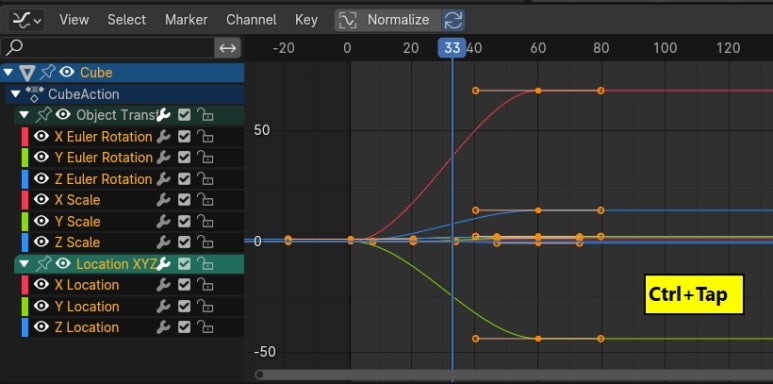Click the wrench icon for X Scale
The image size is (773, 384).
click(x=163, y=200)
